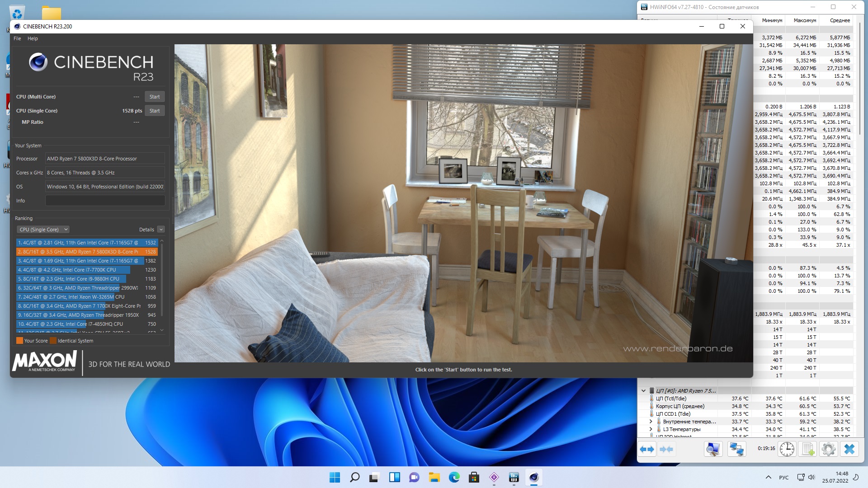Open the File menu in Cinebench
The width and height of the screenshot is (868, 488).
[17, 38]
